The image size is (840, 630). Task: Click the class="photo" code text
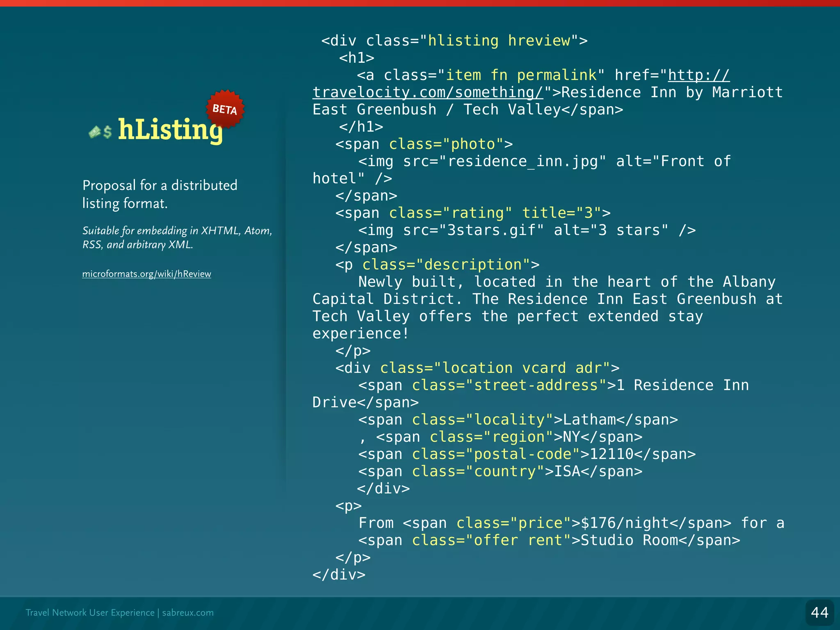(x=446, y=144)
